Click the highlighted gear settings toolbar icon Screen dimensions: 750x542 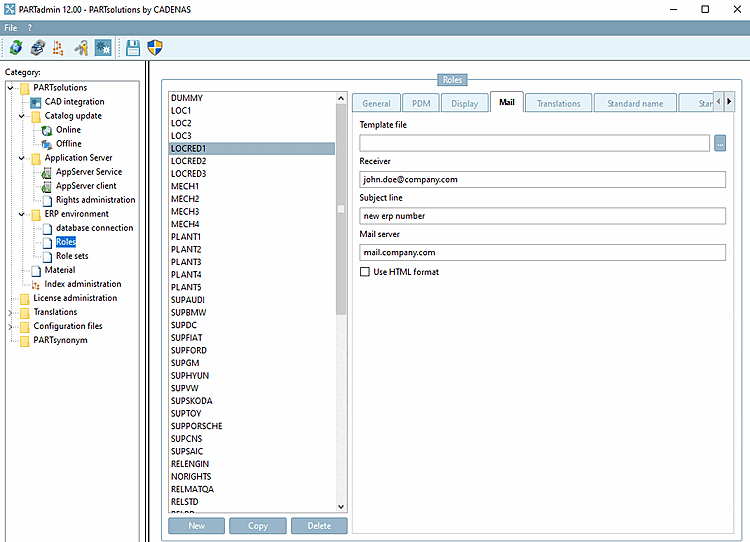click(x=103, y=47)
